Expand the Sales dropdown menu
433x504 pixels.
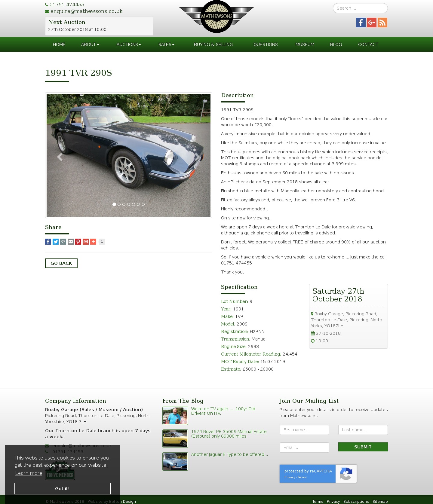tap(166, 44)
